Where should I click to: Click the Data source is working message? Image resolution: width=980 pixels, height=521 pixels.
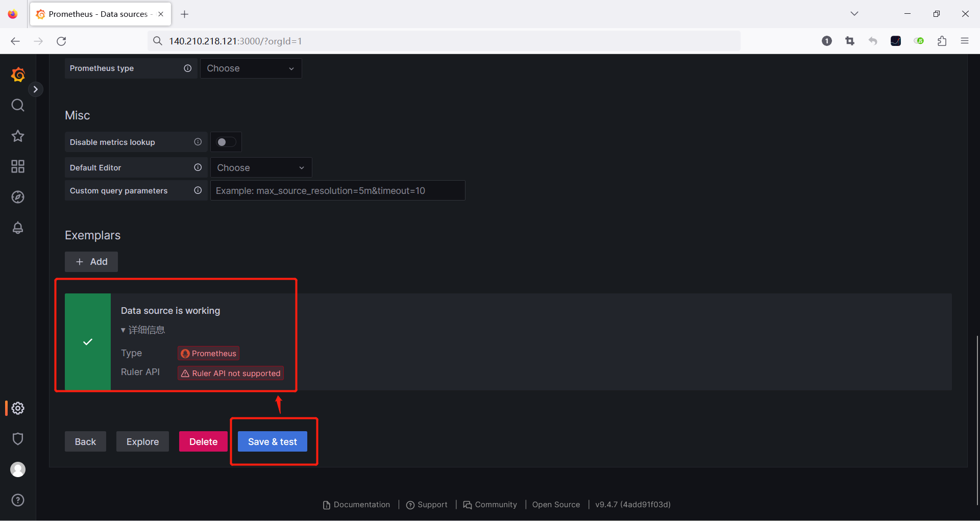[x=170, y=311]
